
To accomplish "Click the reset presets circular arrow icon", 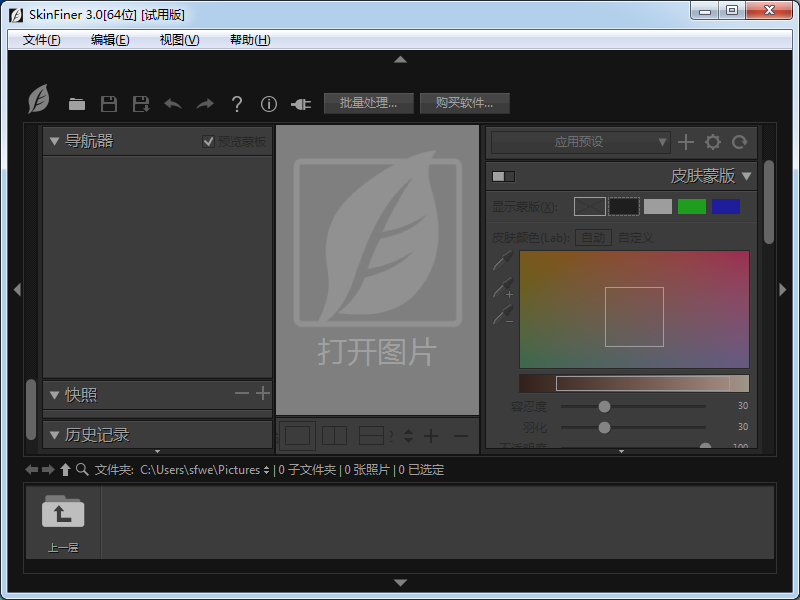I will coord(740,143).
